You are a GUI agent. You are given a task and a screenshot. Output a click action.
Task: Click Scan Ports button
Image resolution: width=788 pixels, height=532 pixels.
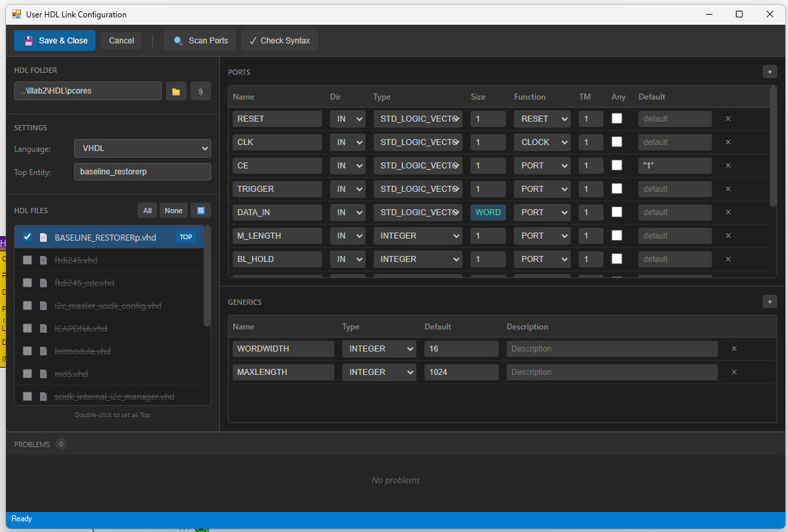(201, 41)
